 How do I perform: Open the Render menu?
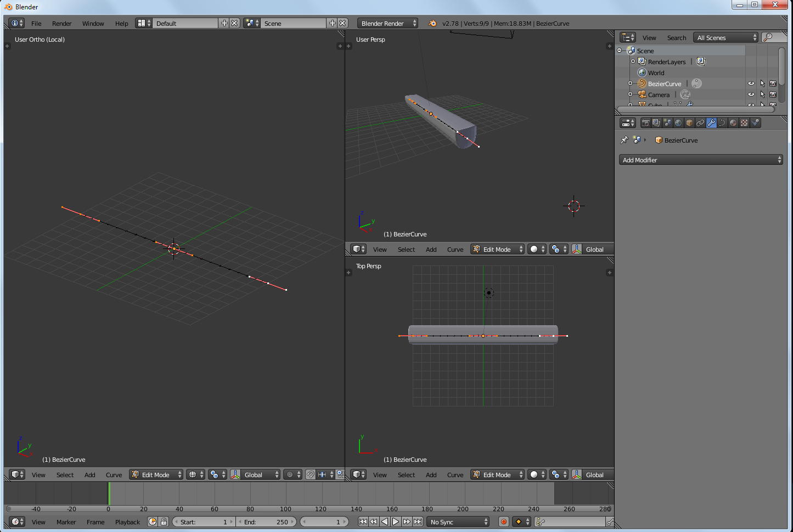click(61, 23)
